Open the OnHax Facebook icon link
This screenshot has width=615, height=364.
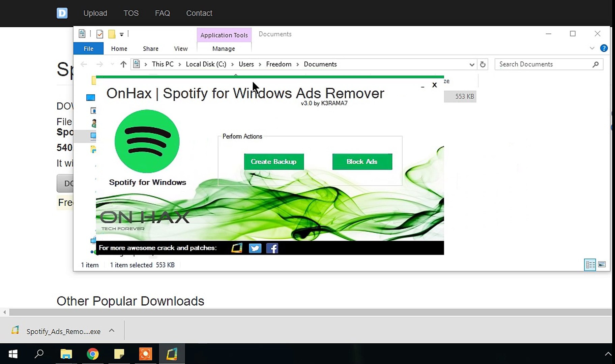[x=272, y=248]
